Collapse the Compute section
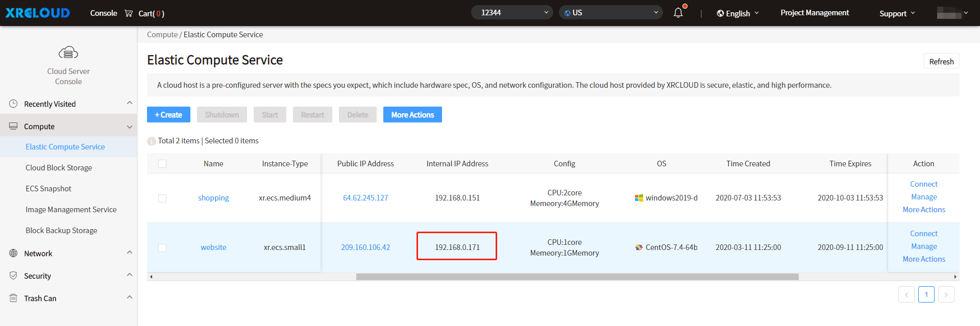 [x=130, y=127]
